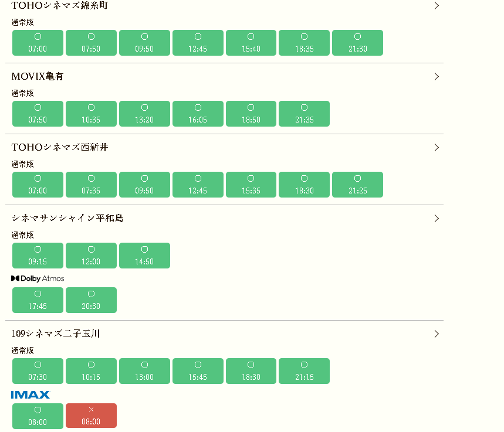Choose 10:15 showing at 109シネマズ二子玉川

91,371
